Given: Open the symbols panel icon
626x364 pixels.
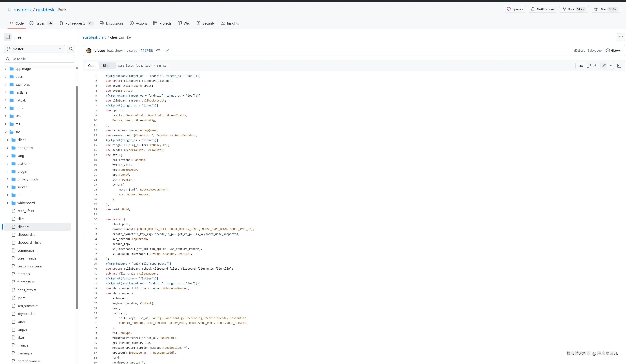Looking at the screenshot, I should pos(619,66).
